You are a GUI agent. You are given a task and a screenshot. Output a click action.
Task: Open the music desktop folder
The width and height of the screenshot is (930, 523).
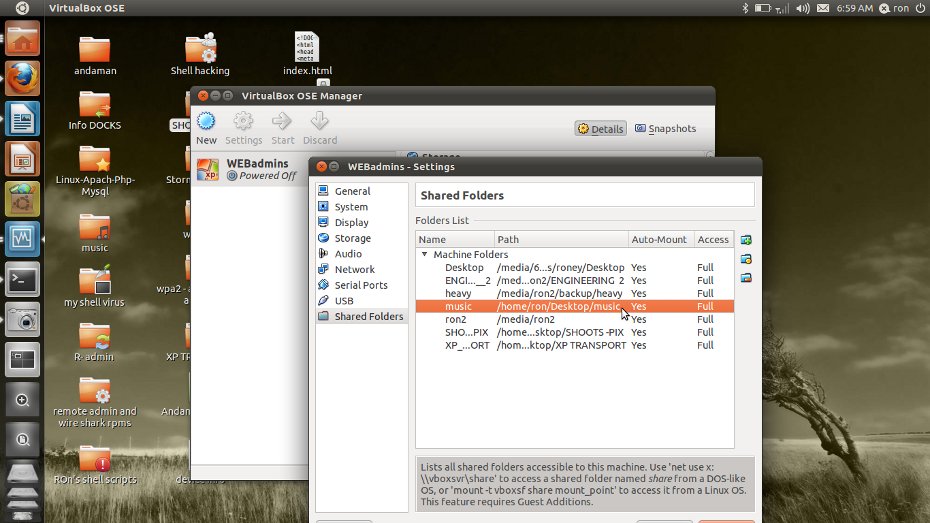95,232
